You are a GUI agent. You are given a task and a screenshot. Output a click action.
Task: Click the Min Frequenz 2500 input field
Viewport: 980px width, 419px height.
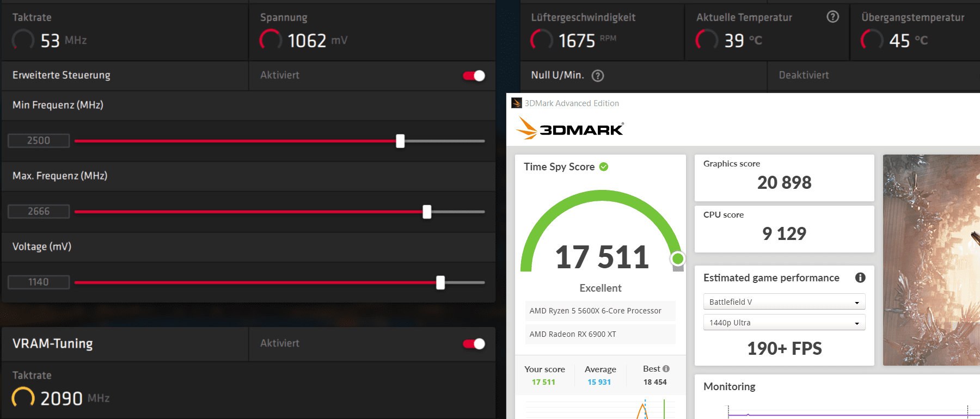(39, 140)
